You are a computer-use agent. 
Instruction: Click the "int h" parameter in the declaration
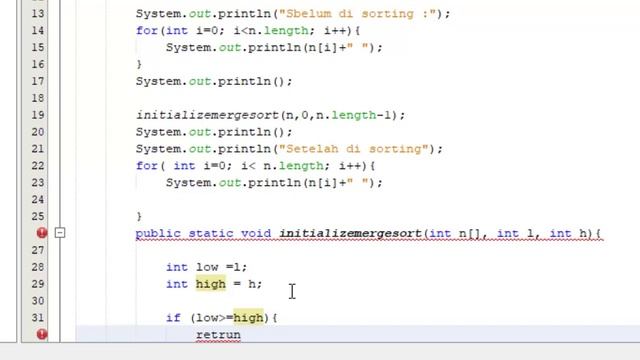[x=568, y=233]
